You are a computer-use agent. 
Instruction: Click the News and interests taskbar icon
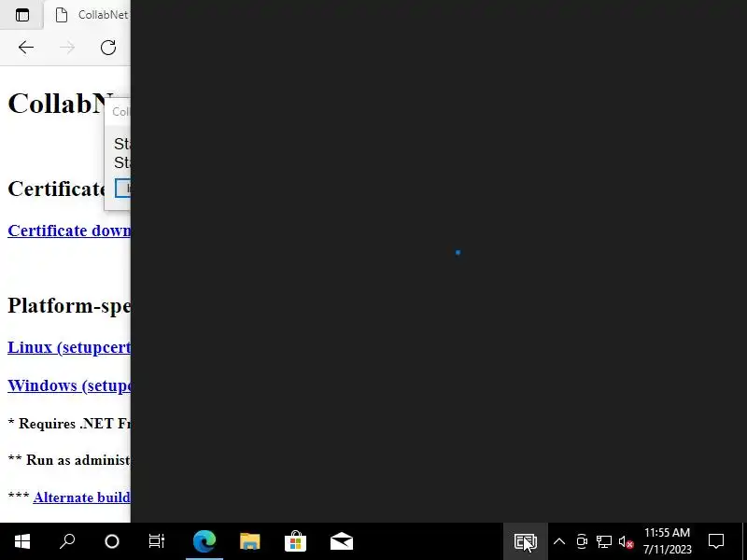(526, 541)
